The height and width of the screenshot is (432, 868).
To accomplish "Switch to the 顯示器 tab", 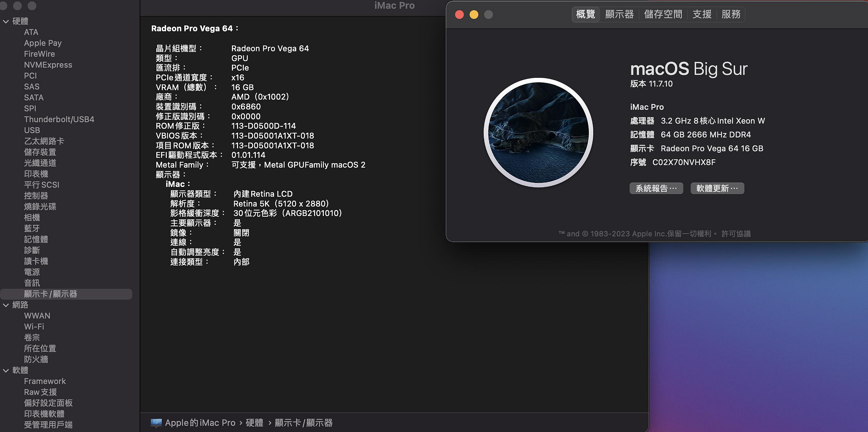I will pyautogui.click(x=619, y=14).
